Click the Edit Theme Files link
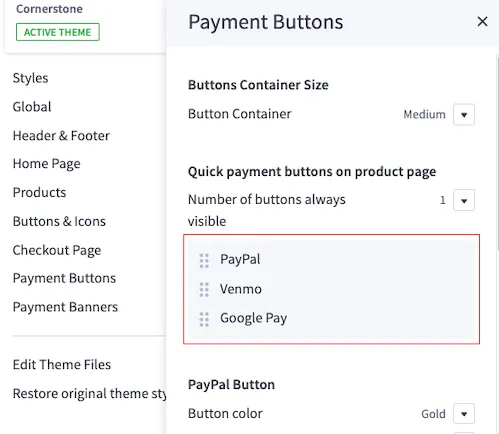The image size is (499, 434). point(62,365)
